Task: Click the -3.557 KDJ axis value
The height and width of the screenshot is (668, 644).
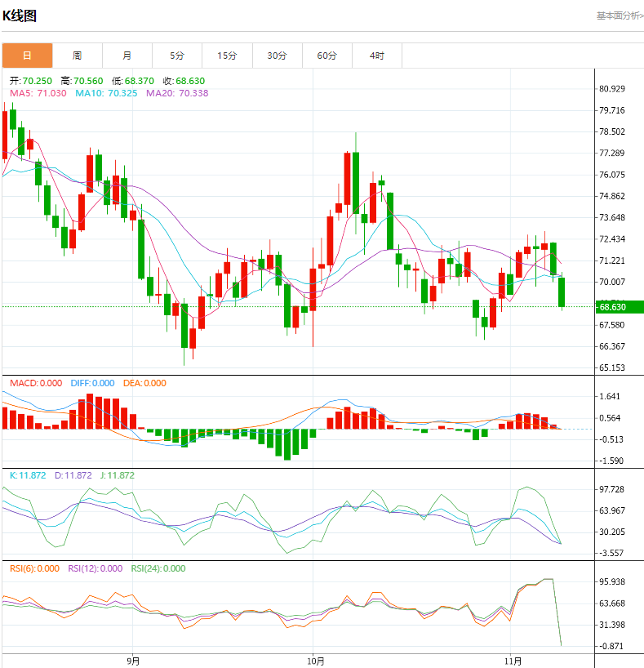Action: tap(611, 554)
